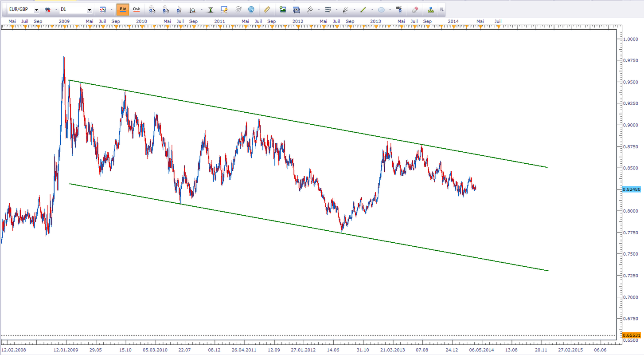Image resolution: width=644 pixels, height=355 pixels.
Task: Toggle the link-chain icon beside instrument
Action: coord(47,9)
